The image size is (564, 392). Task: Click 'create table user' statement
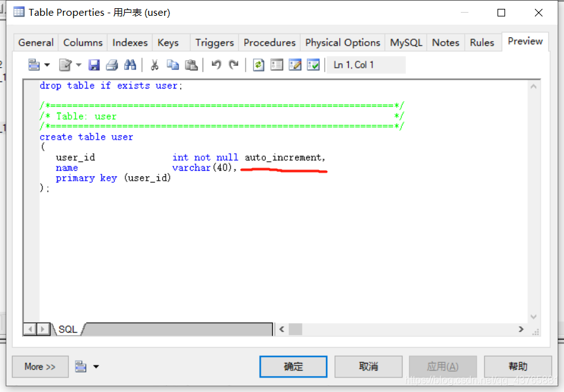[x=86, y=137]
